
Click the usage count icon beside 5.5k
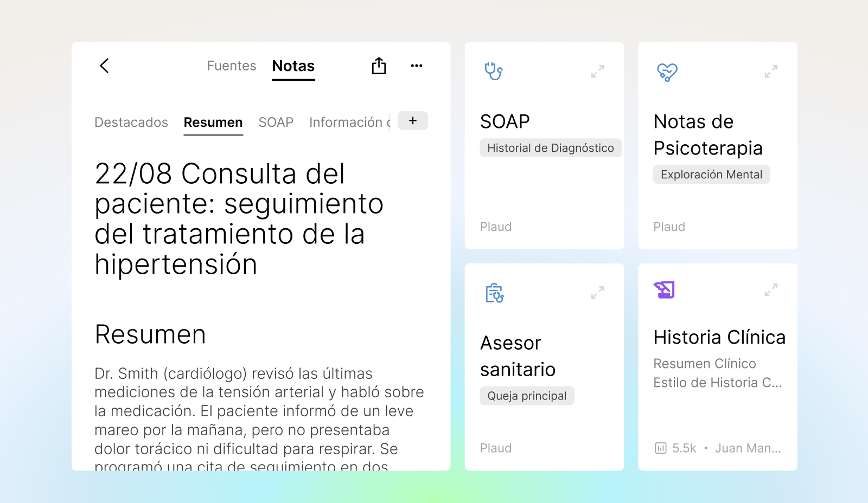tap(660, 448)
